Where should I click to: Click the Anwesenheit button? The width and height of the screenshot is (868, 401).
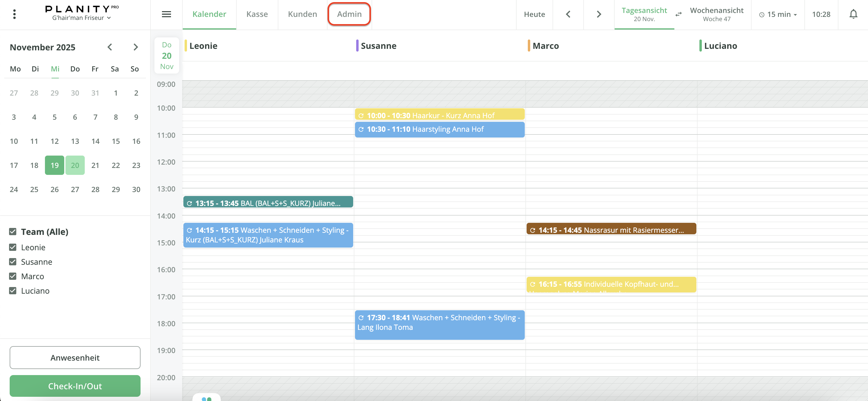(75, 358)
